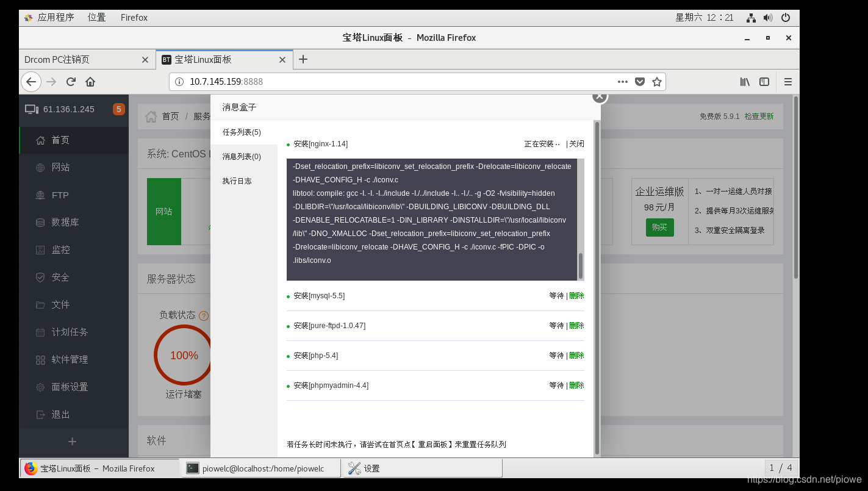Go to the Firefox home page

coord(90,82)
